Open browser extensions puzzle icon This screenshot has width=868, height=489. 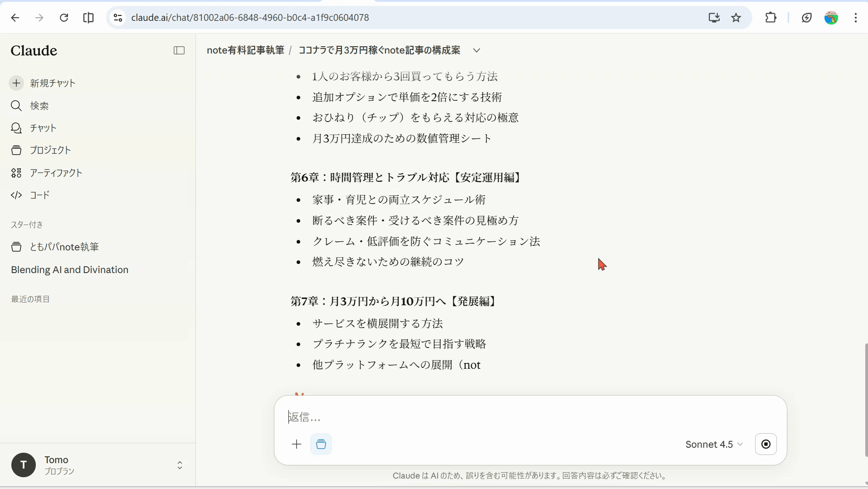770,18
